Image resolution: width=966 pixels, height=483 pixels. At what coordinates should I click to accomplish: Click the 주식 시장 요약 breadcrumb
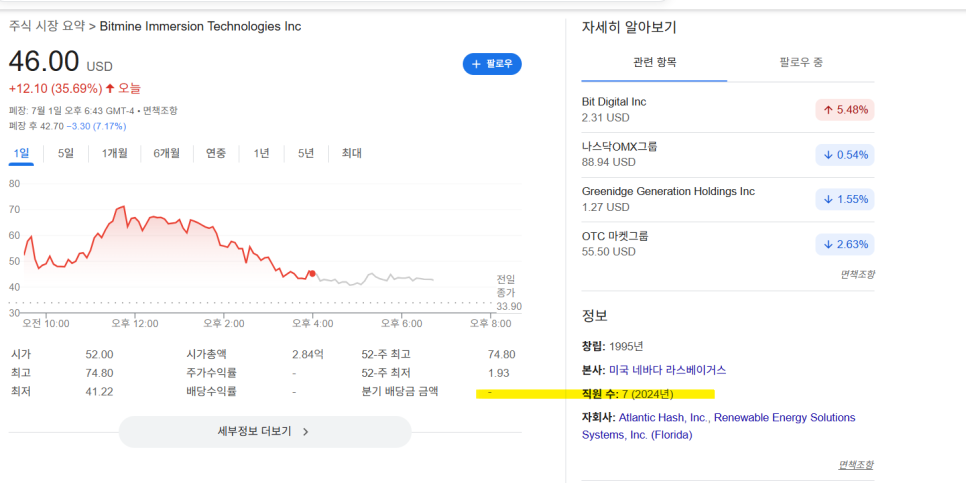click(x=47, y=26)
